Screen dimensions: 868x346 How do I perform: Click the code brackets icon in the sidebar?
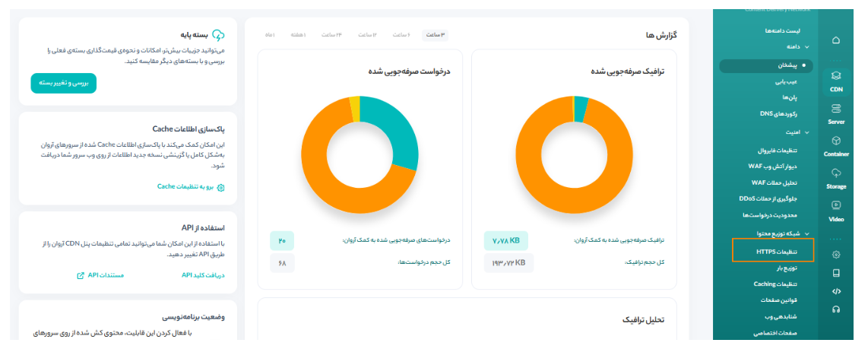point(836,290)
